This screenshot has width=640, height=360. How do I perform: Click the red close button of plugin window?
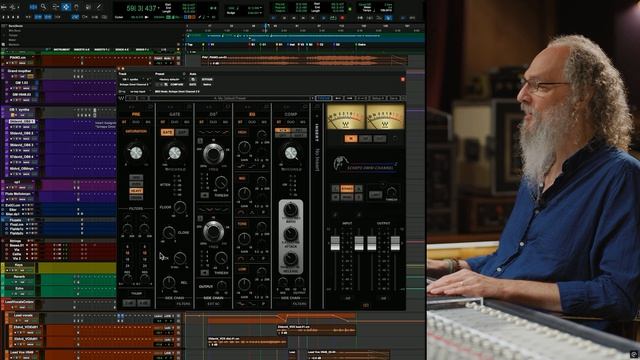coord(402,79)
